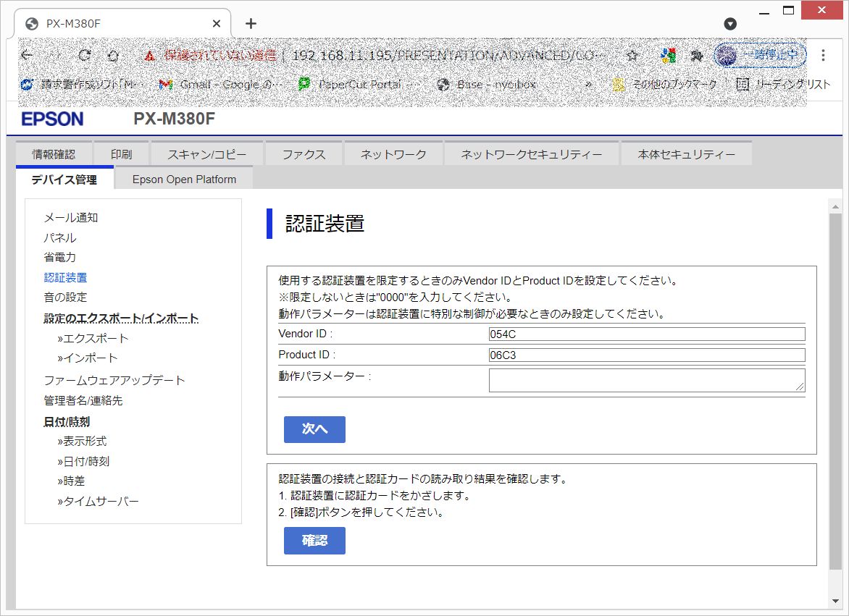This screenshot has width=849, height=616.
Task: Click the »インポート link
Action: 87,358
